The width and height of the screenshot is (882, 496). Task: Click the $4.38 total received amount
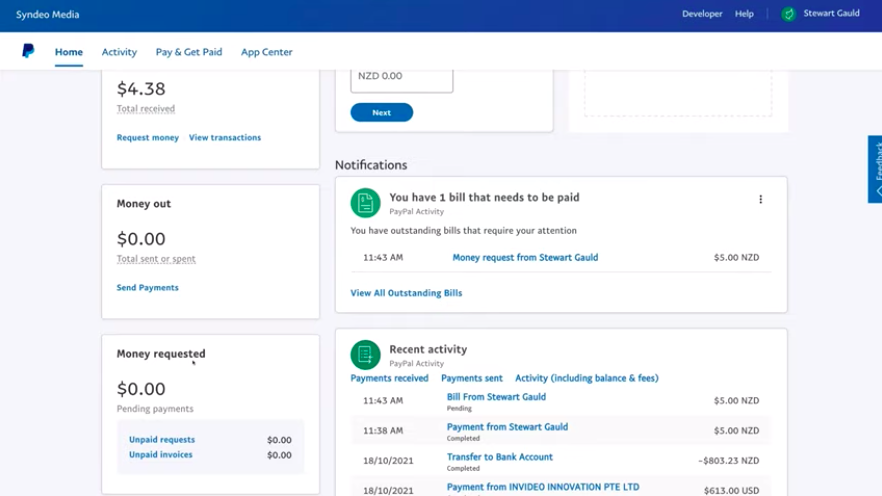tap(141, 88)
